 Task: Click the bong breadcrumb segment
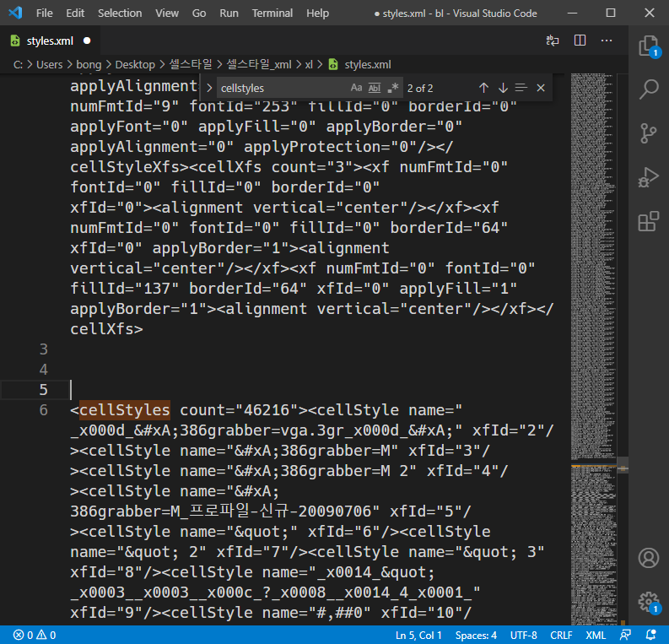(89, 64)
